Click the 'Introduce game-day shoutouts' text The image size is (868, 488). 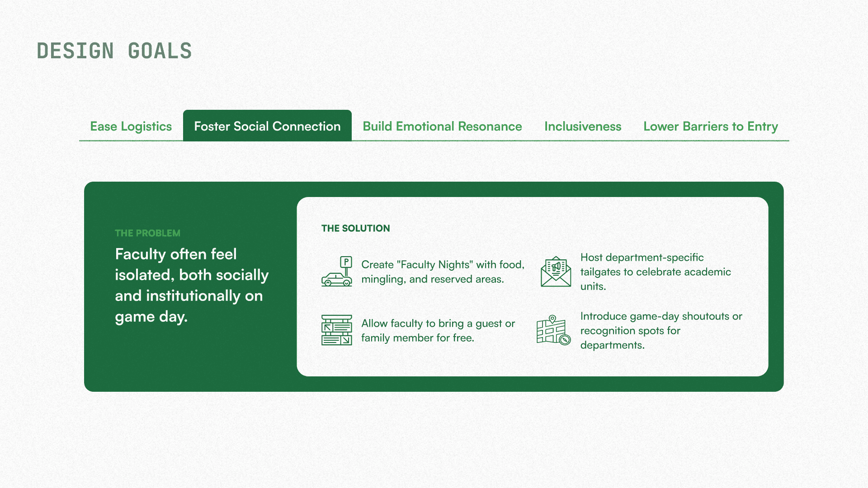(660, 330)
